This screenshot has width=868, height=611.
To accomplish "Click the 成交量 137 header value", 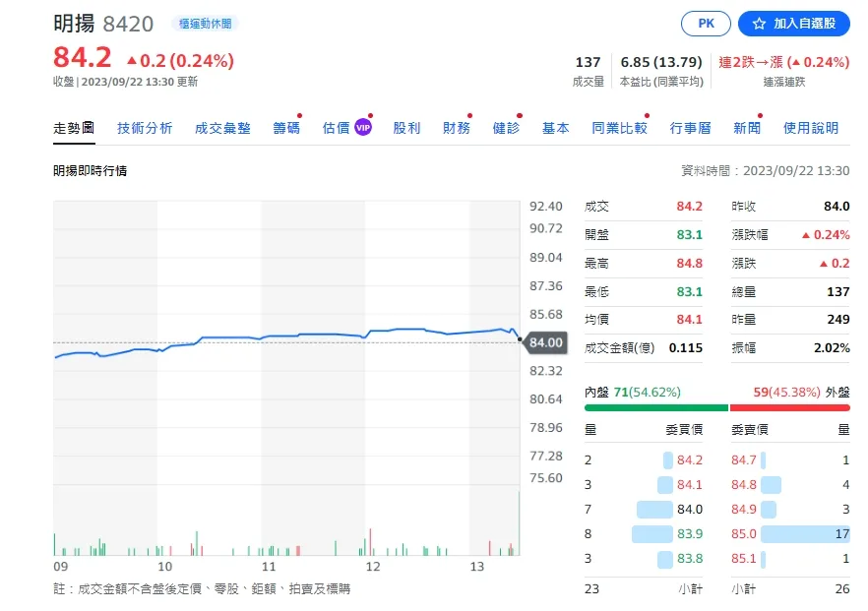I will (588, 62).
